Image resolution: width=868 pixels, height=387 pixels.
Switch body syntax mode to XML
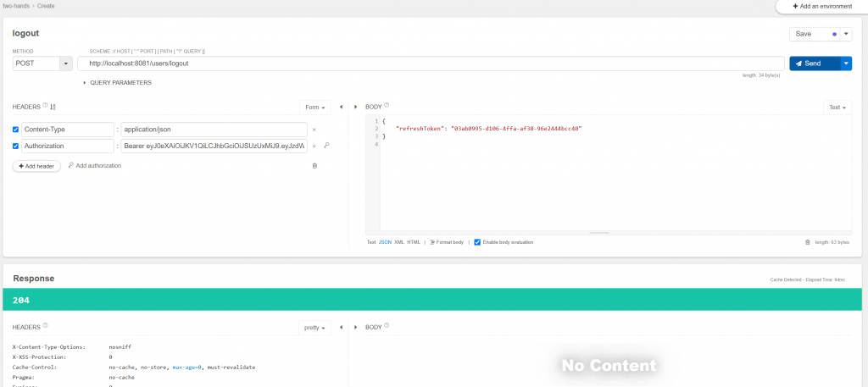pos(399,242)
